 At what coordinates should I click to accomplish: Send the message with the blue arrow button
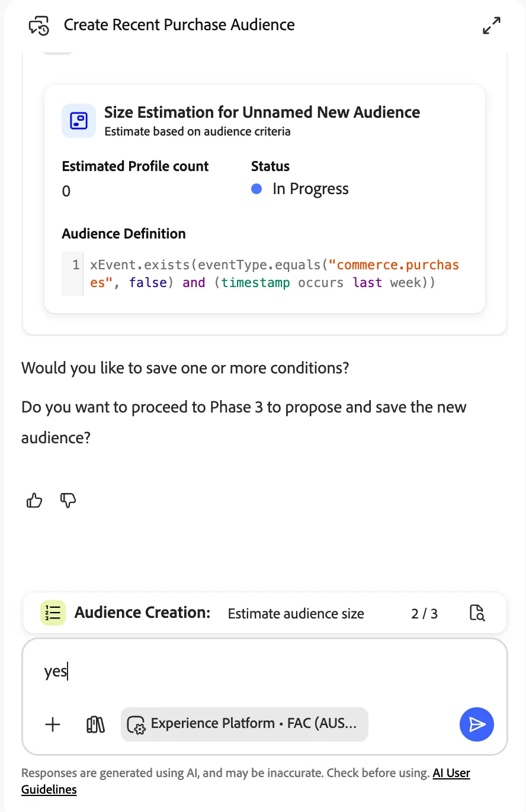point(477,724)
